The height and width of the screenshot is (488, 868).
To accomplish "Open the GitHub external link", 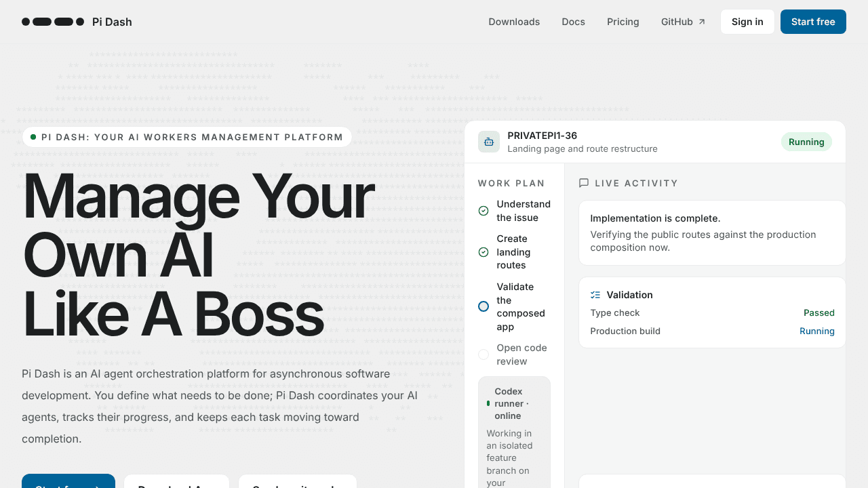I will [683, 22].
